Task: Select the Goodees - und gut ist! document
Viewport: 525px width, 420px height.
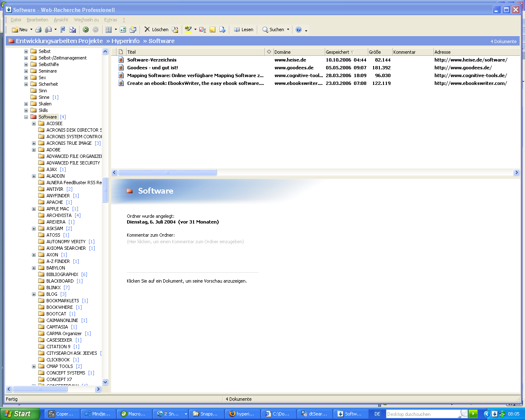Action: (x=153, y=68)
